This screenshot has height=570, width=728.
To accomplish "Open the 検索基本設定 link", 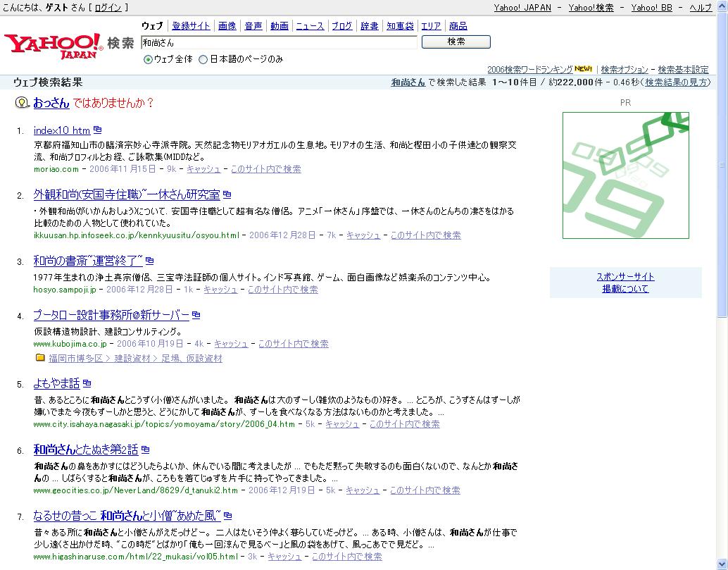I will (684, 69).
